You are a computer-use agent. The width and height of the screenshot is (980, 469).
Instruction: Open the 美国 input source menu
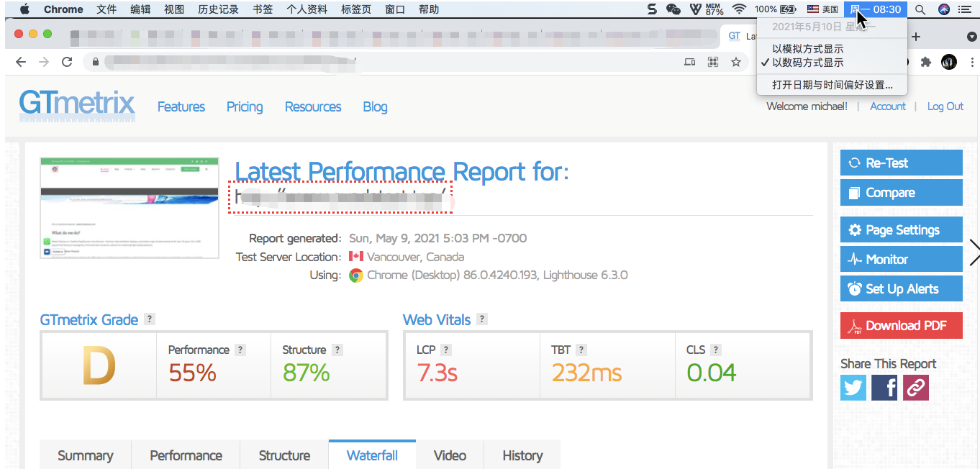[822, 9]
